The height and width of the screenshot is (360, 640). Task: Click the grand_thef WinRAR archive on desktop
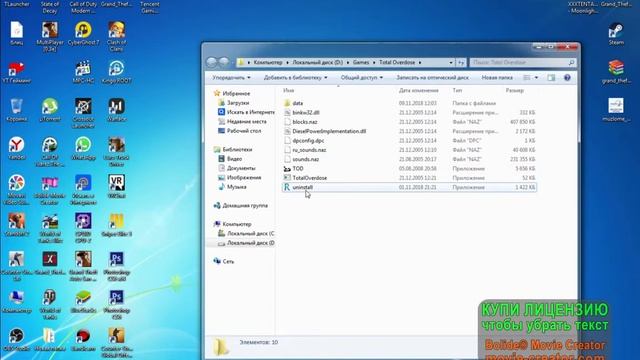pyautogui.click(x=616, y=71)
